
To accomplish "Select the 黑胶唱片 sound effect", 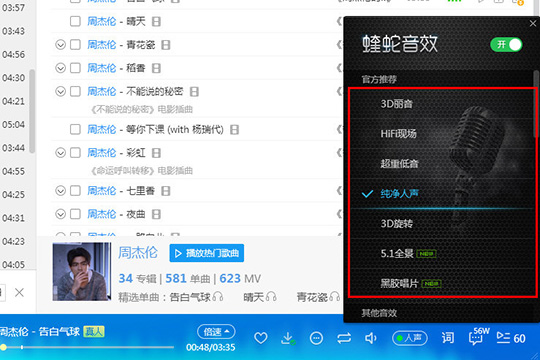I will (442, 283).
